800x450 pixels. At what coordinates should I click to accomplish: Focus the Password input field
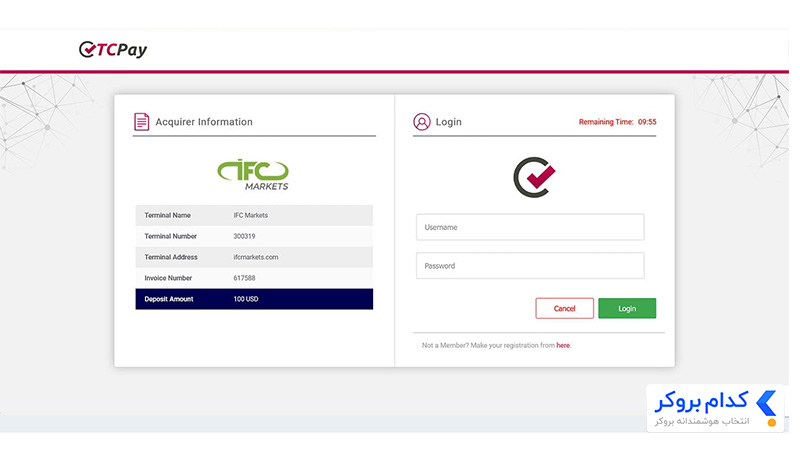530,266
